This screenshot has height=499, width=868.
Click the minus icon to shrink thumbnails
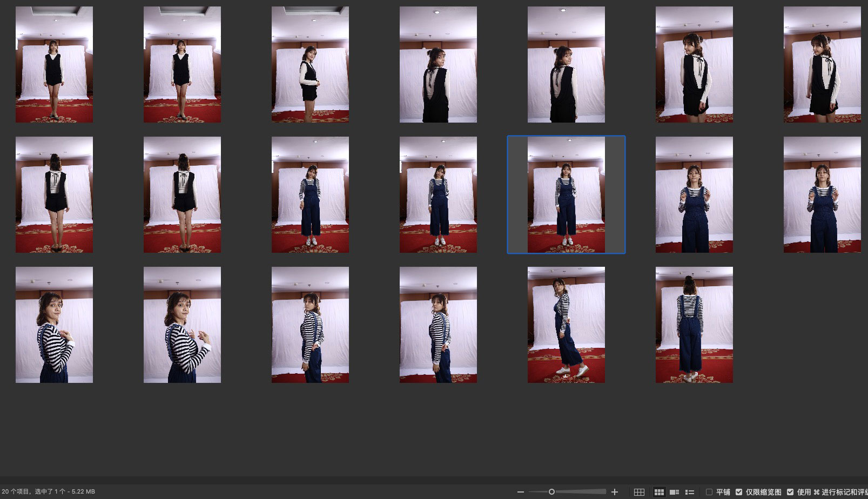[520, 492]
